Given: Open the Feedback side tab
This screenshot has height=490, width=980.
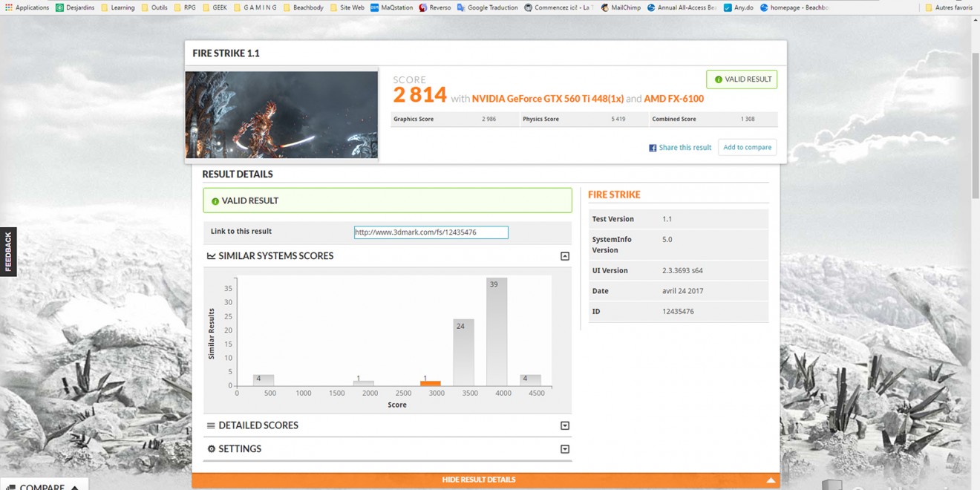Looking at the screenshot, I should [8, 252].
